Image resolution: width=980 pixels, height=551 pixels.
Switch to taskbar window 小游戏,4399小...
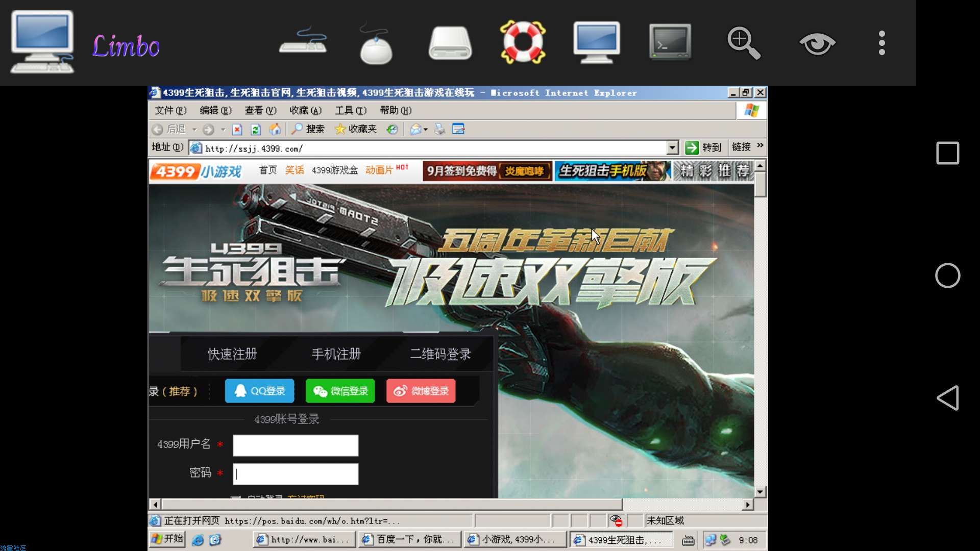(x=515, y=539)
